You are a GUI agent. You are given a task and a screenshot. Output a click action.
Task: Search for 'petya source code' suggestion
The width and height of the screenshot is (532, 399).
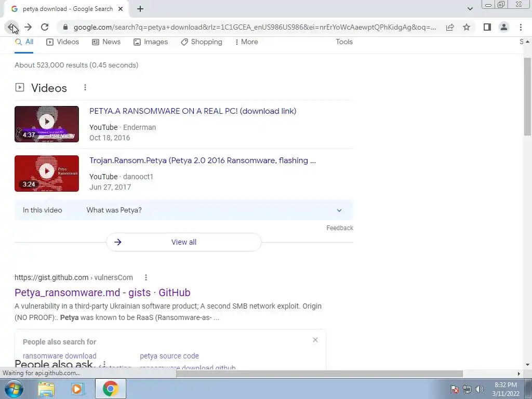point(169,356)
